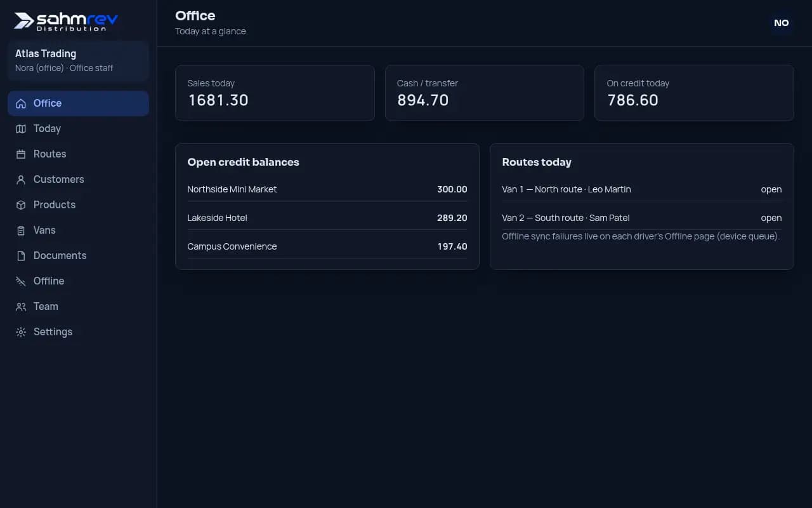Click the 289.20 balance value
This screenshot has width=812, height=508.
coord(452,218)
